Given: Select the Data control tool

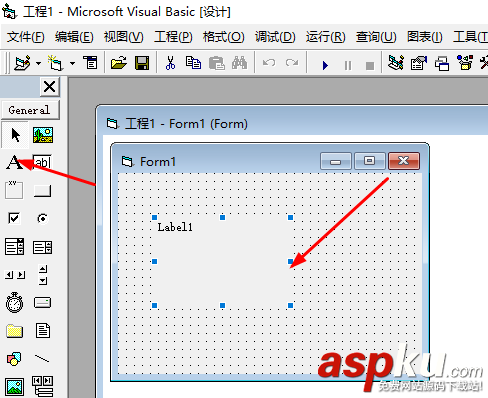Looking at the screenshot, I should coord(43,386).
